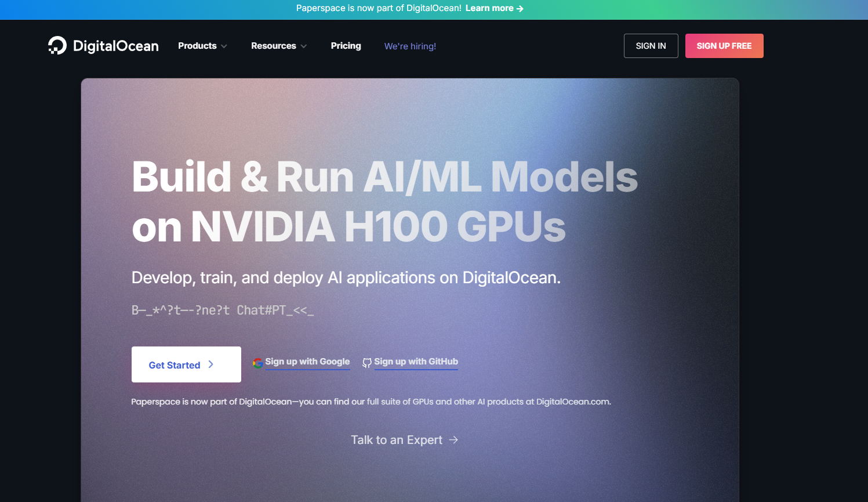Viewport: 868px width, 502px height.
Task: Click Learn more in the top banner
Action: [489, 8]
